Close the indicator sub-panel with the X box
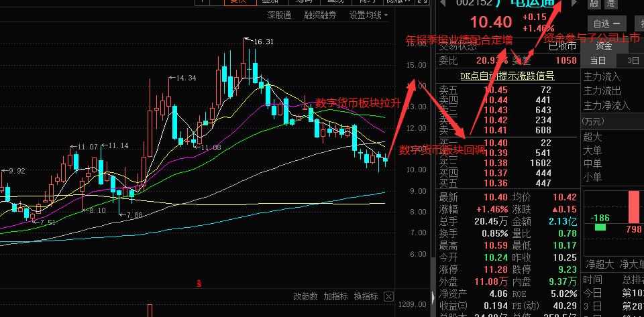The width and height of the screenshot is (644, 317). point(388,296)
